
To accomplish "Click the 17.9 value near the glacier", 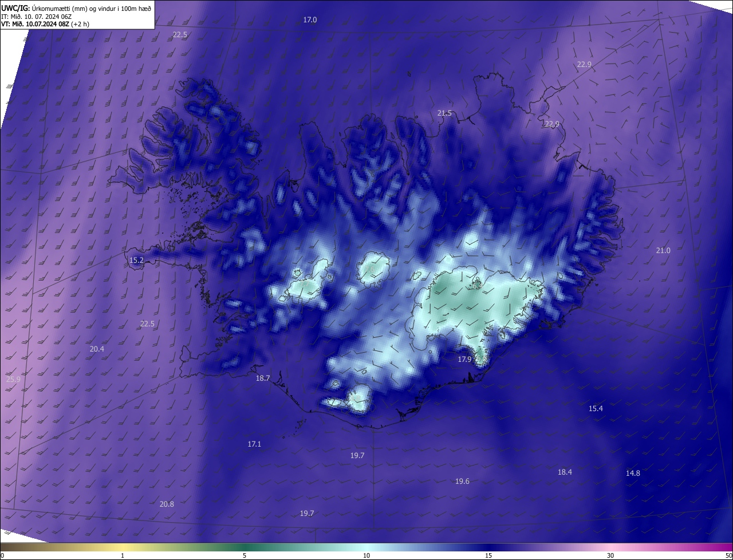I will 464,360.
